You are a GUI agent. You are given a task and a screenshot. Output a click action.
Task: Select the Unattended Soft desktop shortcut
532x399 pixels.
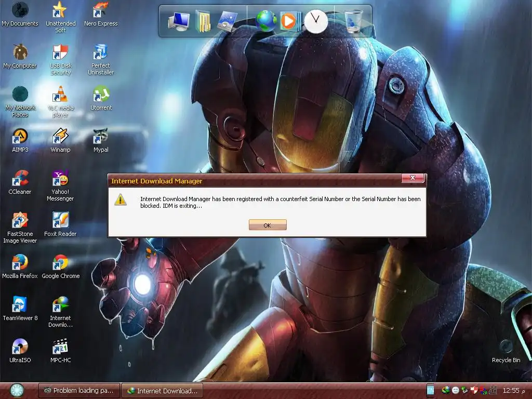[x=60, y=17]
